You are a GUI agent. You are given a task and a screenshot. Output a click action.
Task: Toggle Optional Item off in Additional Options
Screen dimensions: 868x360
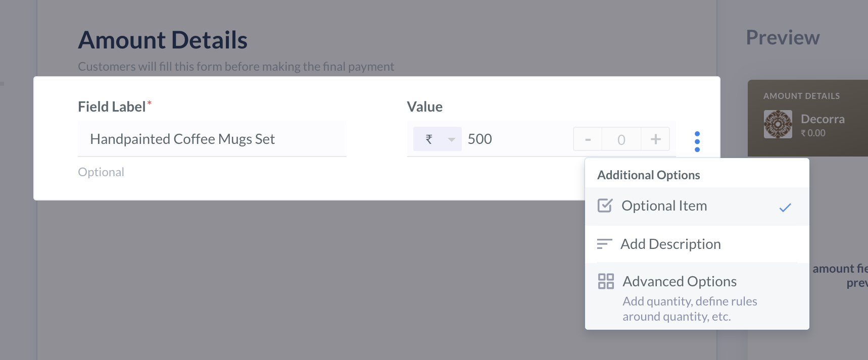[664, 205]
